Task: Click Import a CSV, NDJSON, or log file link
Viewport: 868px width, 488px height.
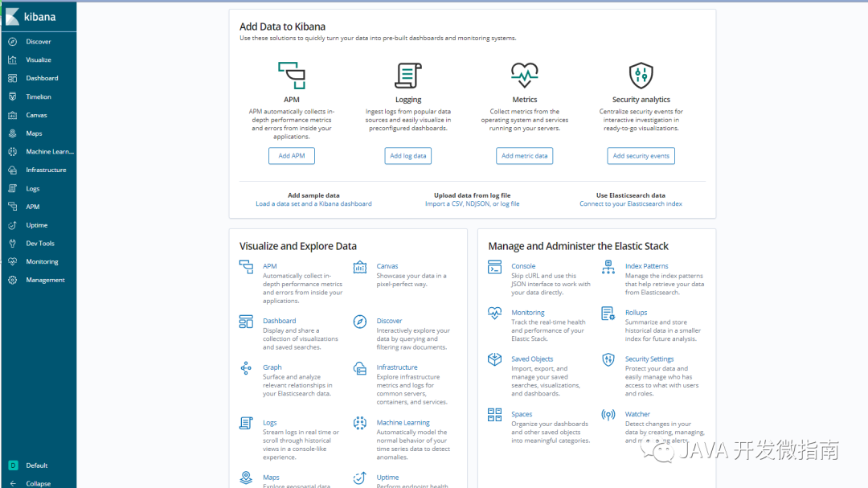Action: pos(473,204)
